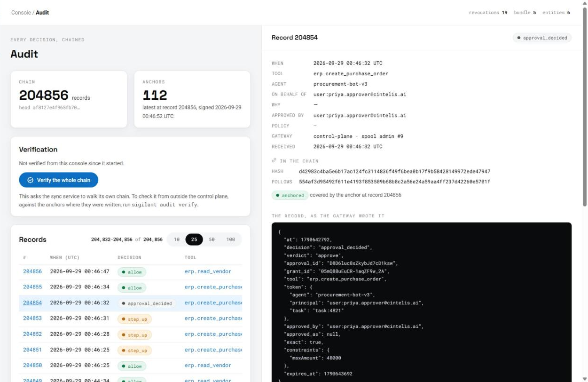Set page size to 50 records

212,239
